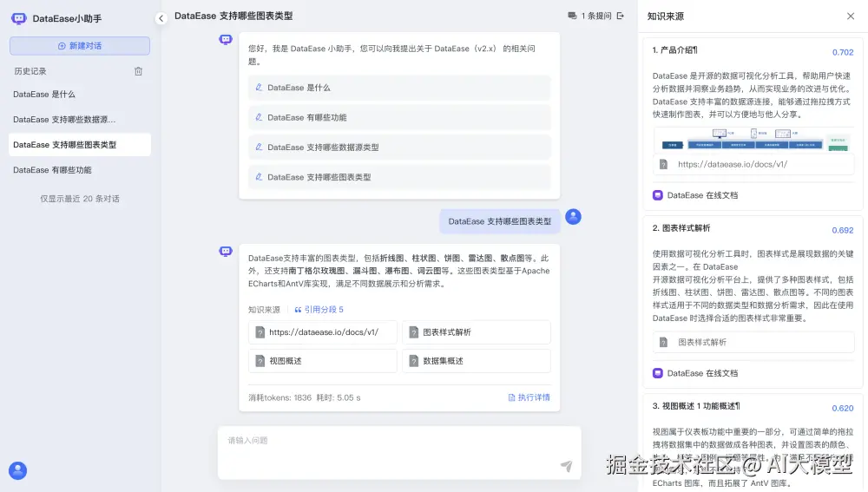868x492 pixels.
Task: Open https://dataease.io/docs/v1/ link in the source panel
Action: (753, 164)
